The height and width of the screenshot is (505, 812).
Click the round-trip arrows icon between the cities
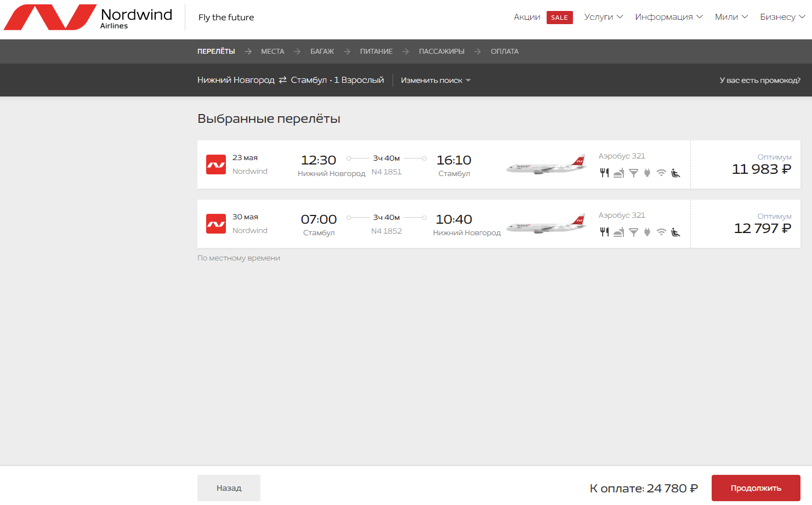pos(283,80)
